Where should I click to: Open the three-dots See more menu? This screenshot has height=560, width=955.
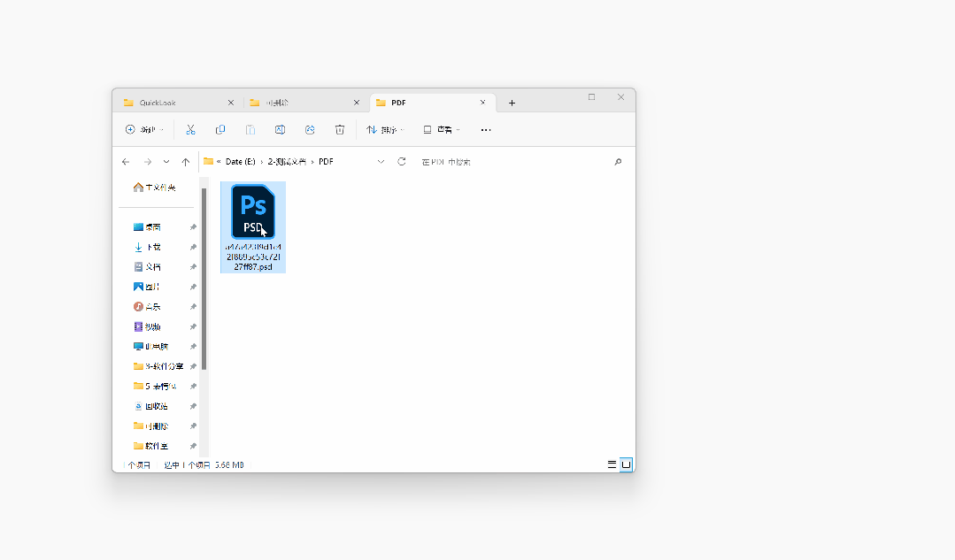[x=485, y=130]
